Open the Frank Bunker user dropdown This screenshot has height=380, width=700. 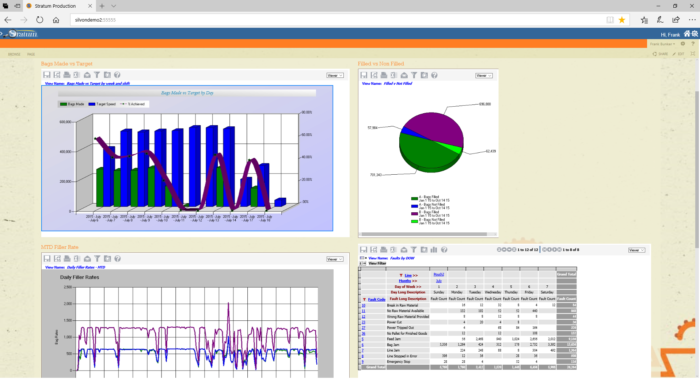[x=662, y=44]
